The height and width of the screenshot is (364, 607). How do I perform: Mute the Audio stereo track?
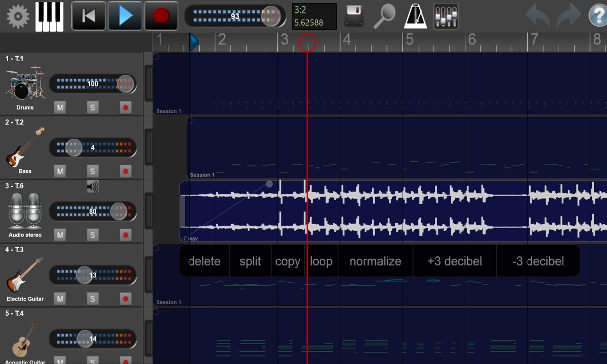60,235
